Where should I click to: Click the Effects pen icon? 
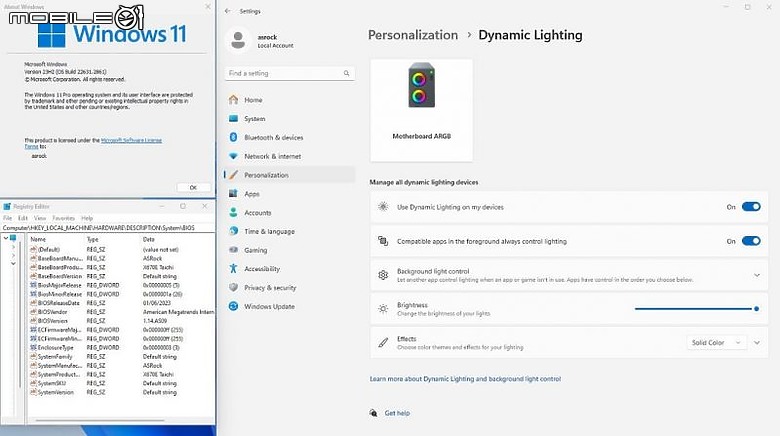[x=383, y=342]
